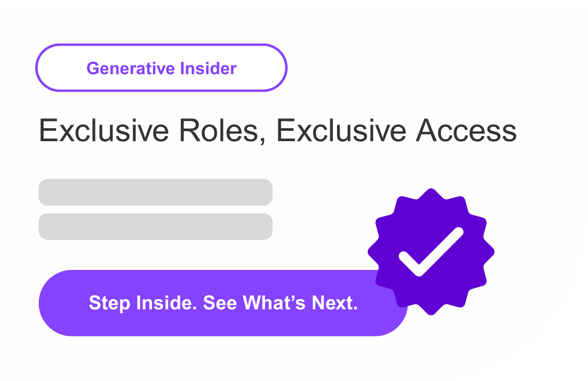The width and height of the screenshot is (588, 381).
Task: Select the lower gray placeholder bar
Action: point(156,226)
